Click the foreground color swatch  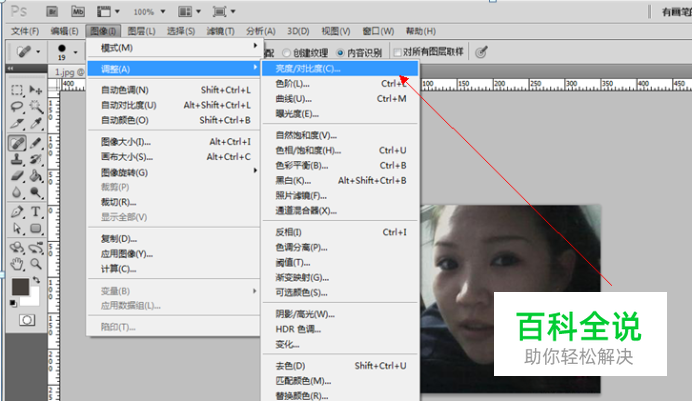click(x=19, y=285)
